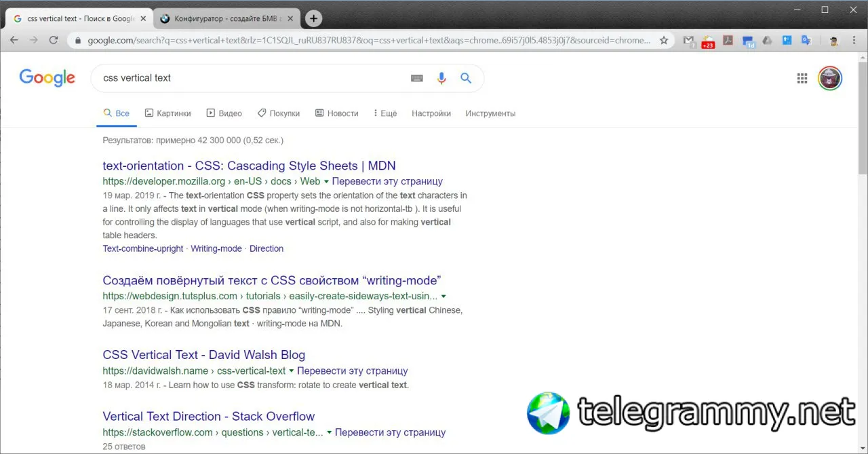Close the css vertical text tab
868x454 pixels.
point(143,18)
